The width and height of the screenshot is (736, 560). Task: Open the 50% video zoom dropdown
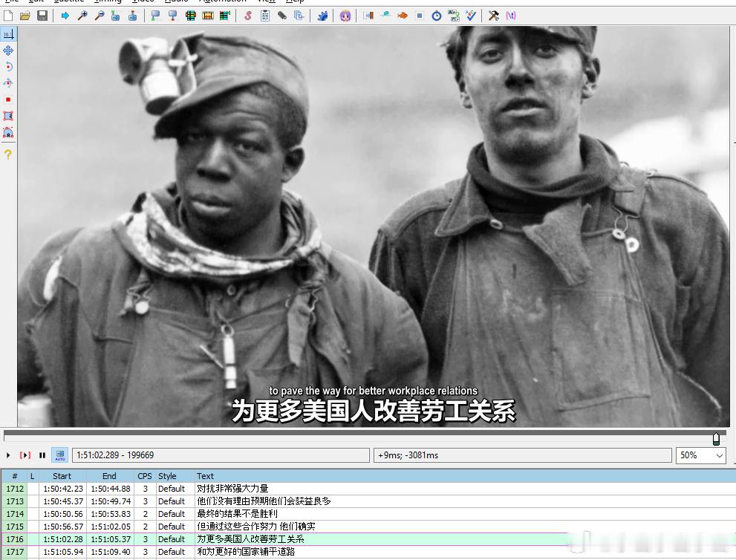(701, 455)
